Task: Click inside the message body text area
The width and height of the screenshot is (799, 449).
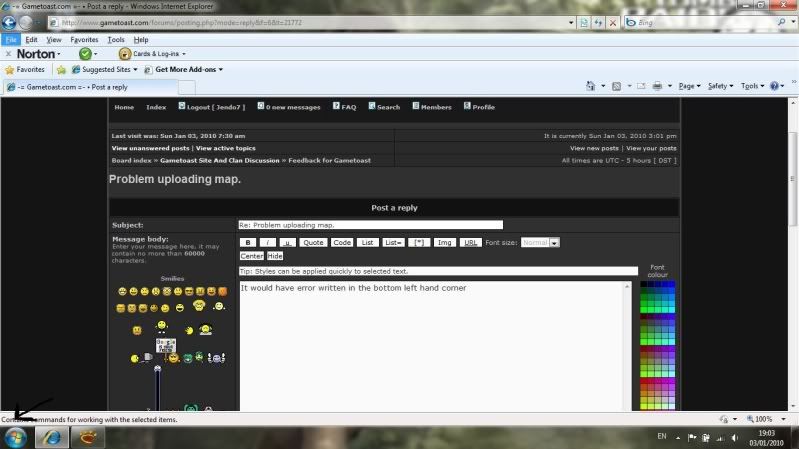Action: (x=431, y=347)
